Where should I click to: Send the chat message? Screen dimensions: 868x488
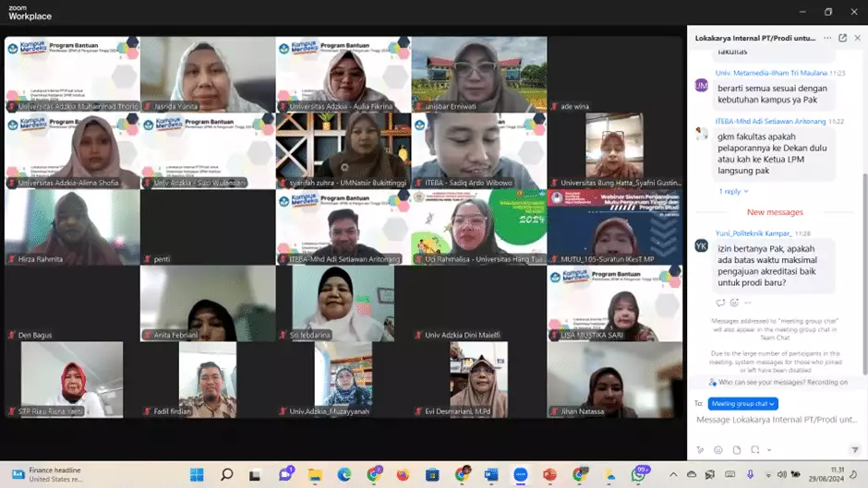pos(855,450)
